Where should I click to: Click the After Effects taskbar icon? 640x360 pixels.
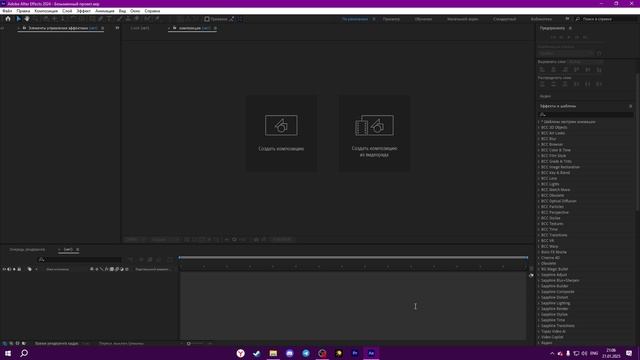click(371, 353)
